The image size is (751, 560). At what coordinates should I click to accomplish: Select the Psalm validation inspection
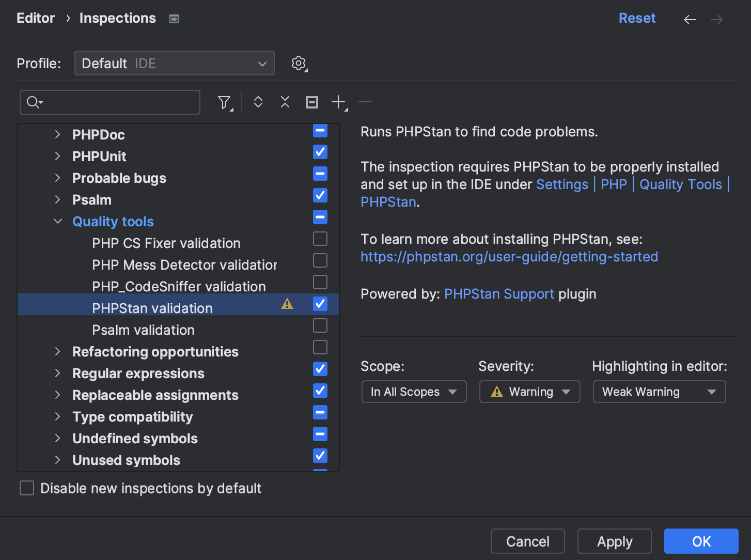[143, 330]
